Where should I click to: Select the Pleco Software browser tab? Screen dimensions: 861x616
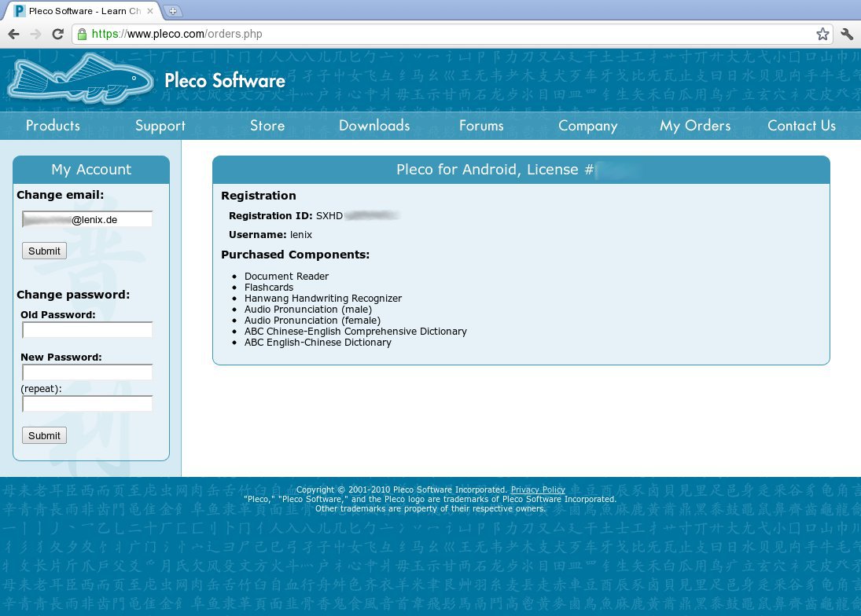pos(83,11)
